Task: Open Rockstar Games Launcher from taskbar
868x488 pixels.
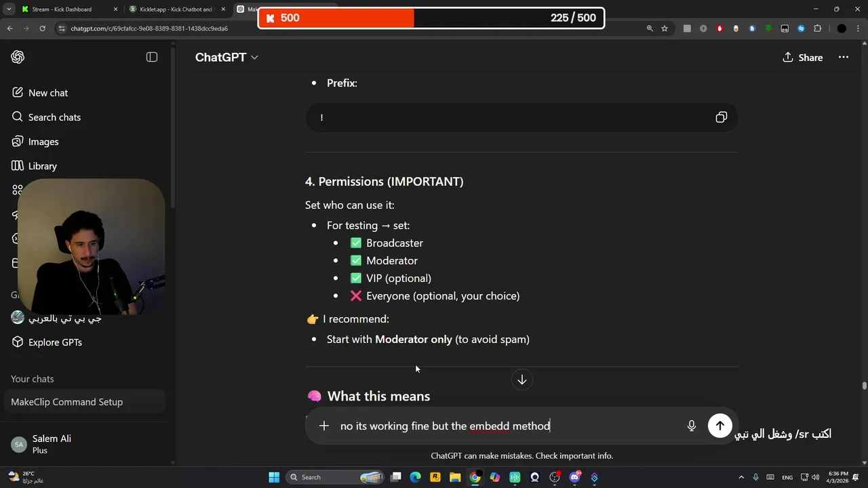Action: point(435,477)
